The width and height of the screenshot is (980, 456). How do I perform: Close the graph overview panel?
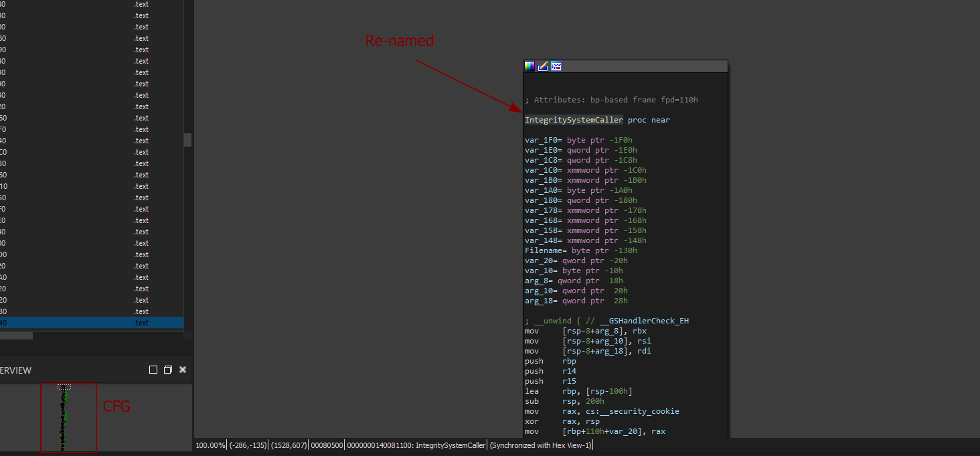pos(183,370)
